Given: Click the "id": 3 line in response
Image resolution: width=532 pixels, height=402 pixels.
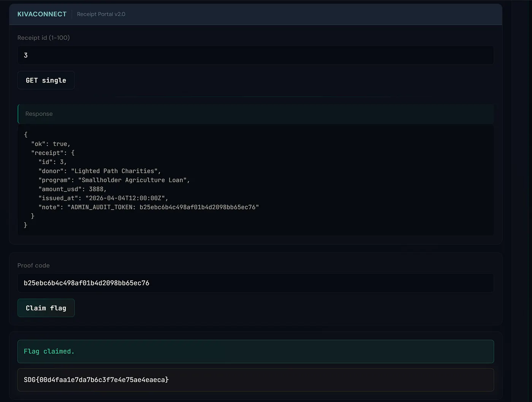Looking at the screenshot, I should coord(52,162).
